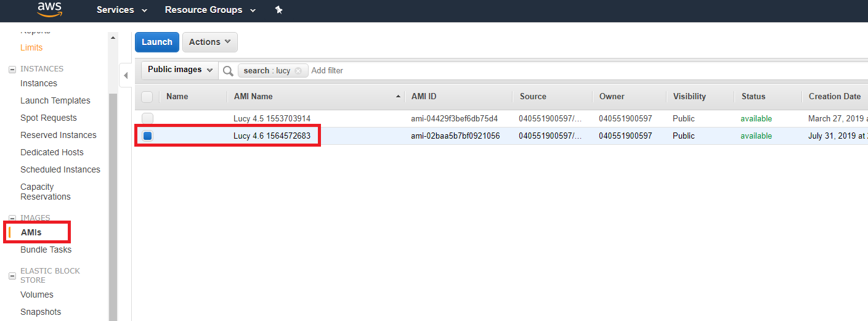Viewport: 868px width, 321px height.
Task: Click AMI ID ami-02baa5b7bf0921056
Action: tap(455, 136)
